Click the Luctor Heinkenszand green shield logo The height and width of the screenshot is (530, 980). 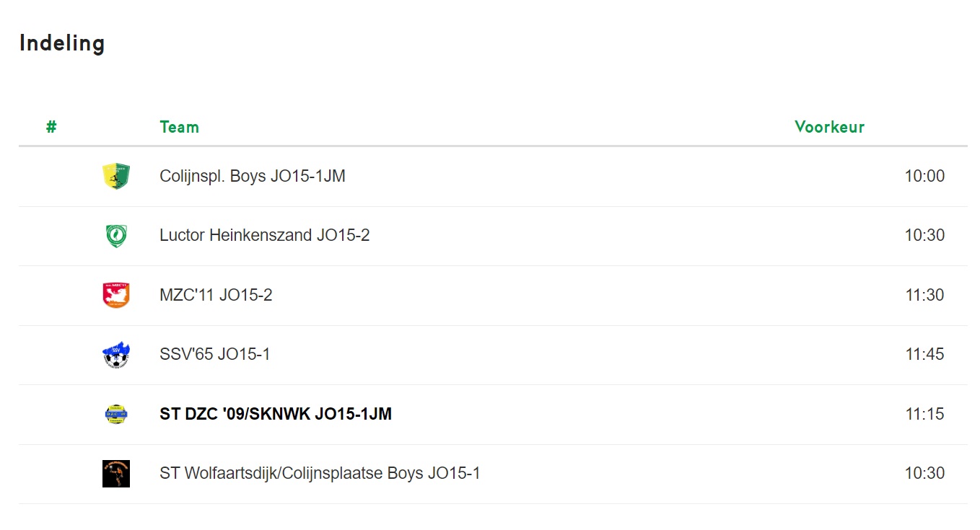[116, 236]
